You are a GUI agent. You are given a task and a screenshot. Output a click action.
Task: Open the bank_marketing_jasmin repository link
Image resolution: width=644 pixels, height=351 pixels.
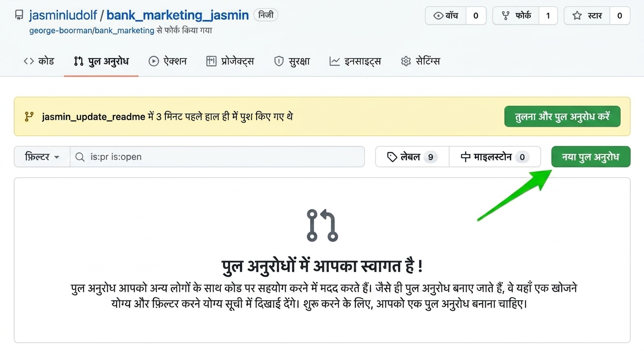coord(177,15)
